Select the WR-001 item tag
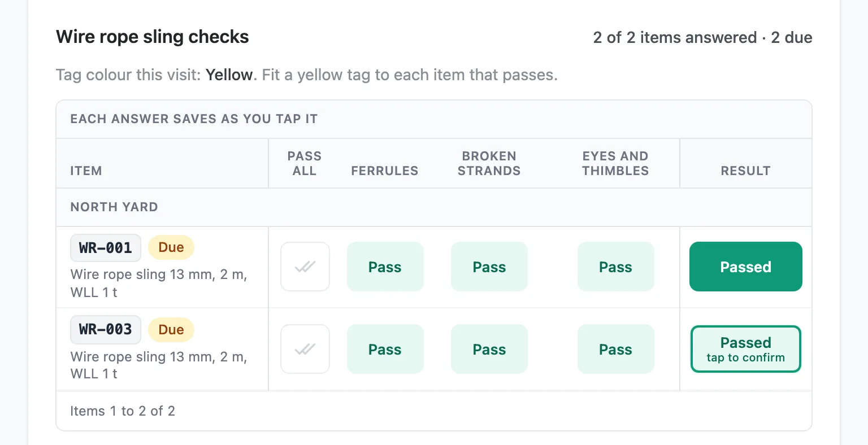868x445 pixels. (106, 248)
